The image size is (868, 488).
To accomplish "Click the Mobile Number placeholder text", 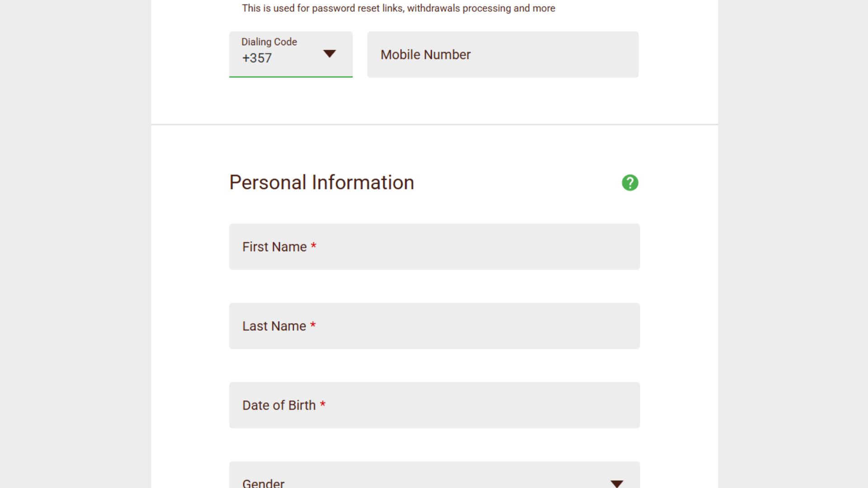I will tap(425, 54).
